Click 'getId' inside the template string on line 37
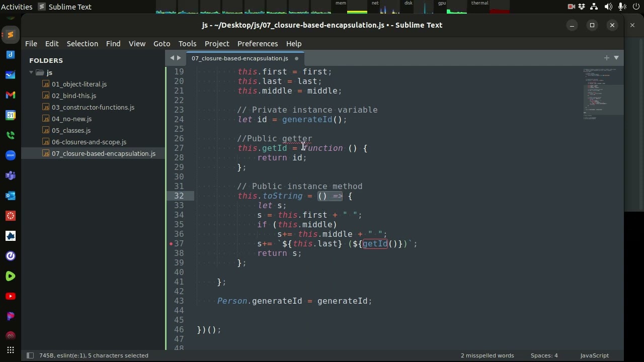The image size is (644, 362). (x=375, y=243)
